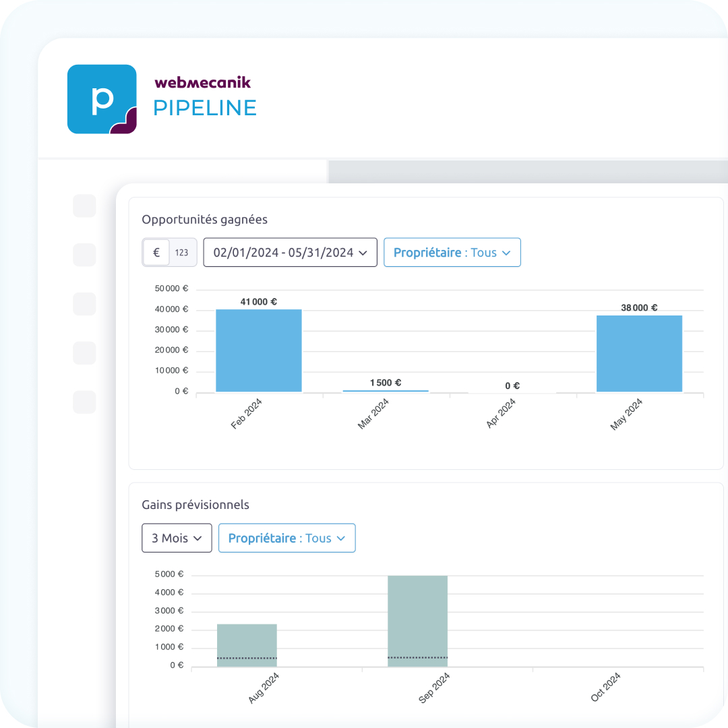Screen dimensions: 728x728
Task: Click the second sidebar navigation icon
Action: 84,255
